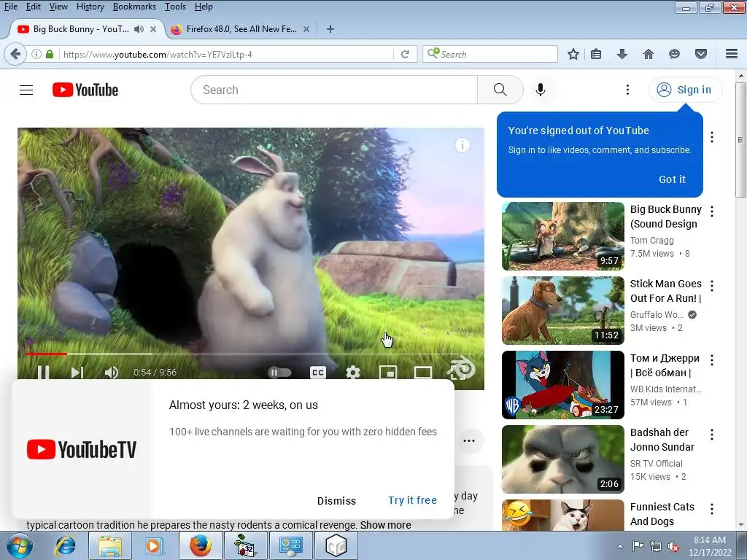Switch to theater mode
Screen dimensions: 747x560
click(422, 373)
